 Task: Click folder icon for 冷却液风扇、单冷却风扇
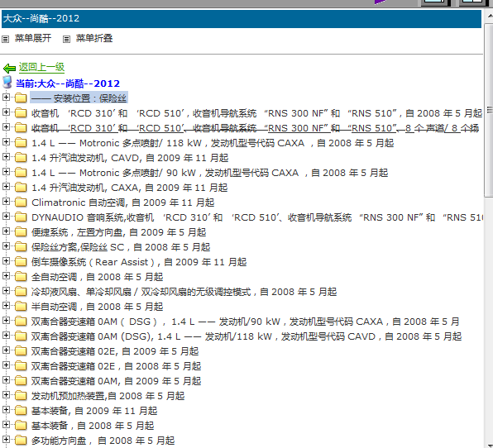(x=21, y=292)
